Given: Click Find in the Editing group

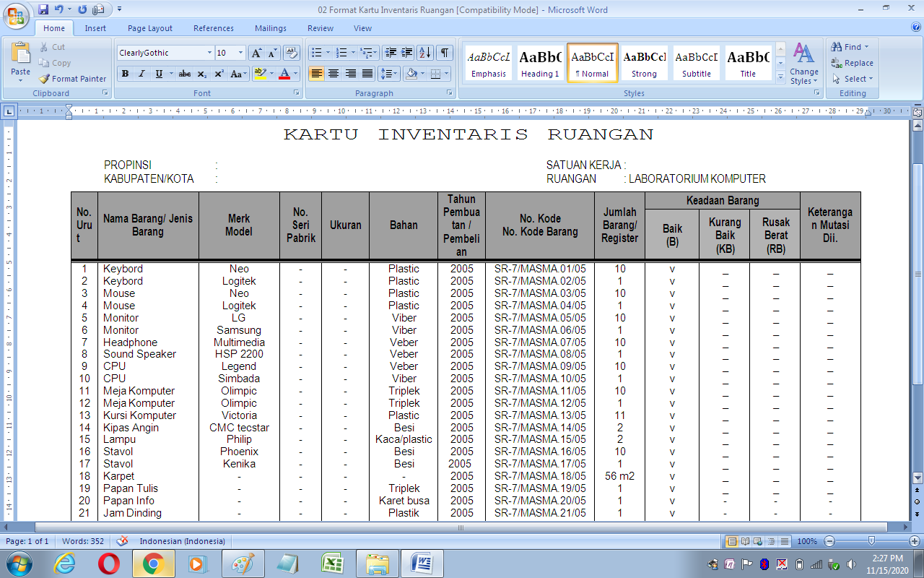Looking at the screenshot, I should pos(851,47).
